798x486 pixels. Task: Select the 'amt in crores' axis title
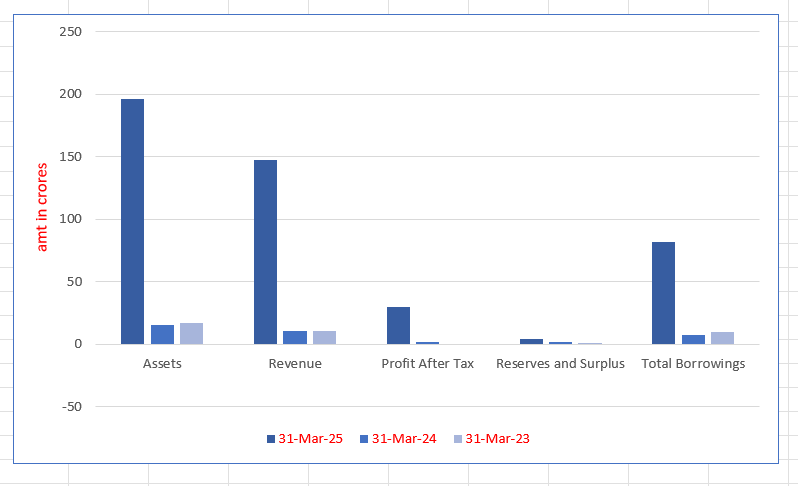tap(42, 206)
